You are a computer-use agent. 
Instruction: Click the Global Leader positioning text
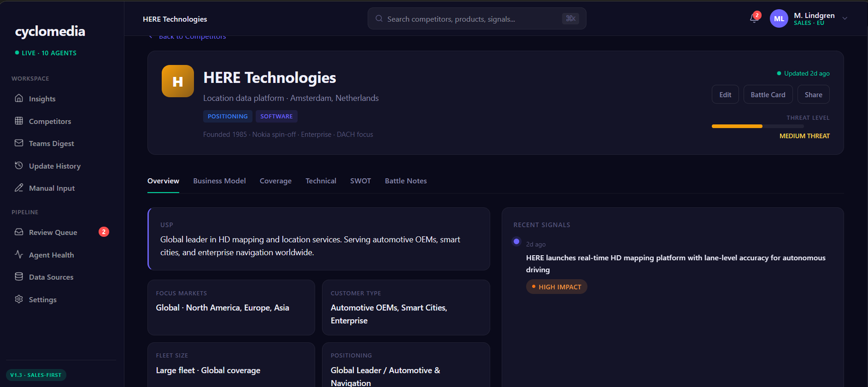click(x=385, y=376)
